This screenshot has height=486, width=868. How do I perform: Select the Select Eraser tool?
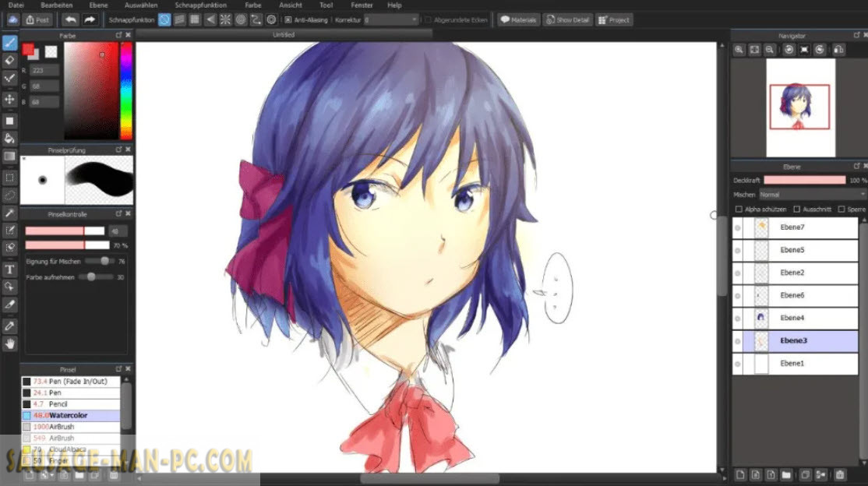[9, 248]
